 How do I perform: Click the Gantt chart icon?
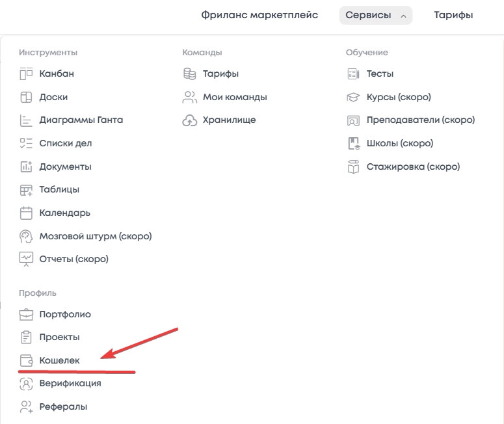pyautogui.click(x=26, y=120)
